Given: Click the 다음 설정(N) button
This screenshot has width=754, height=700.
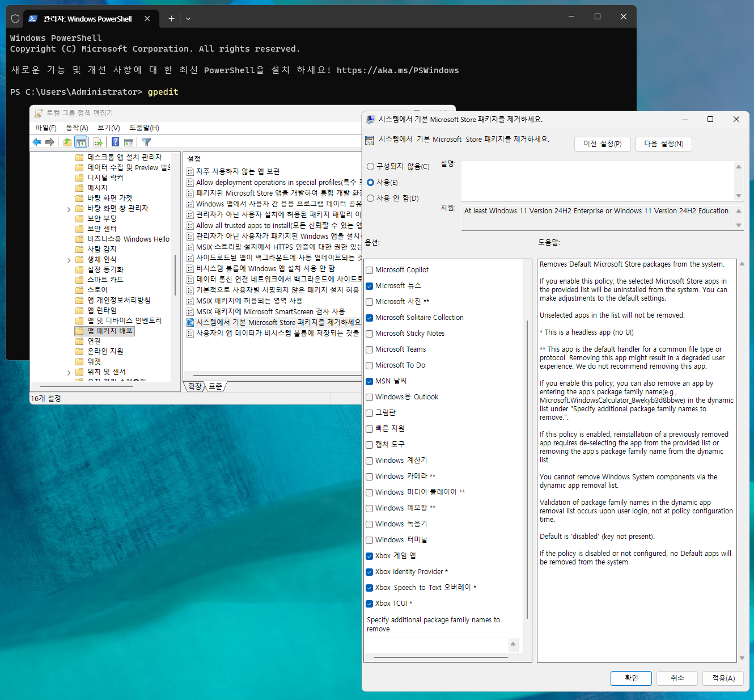Looking at the screenshot, I should [664, 144].
